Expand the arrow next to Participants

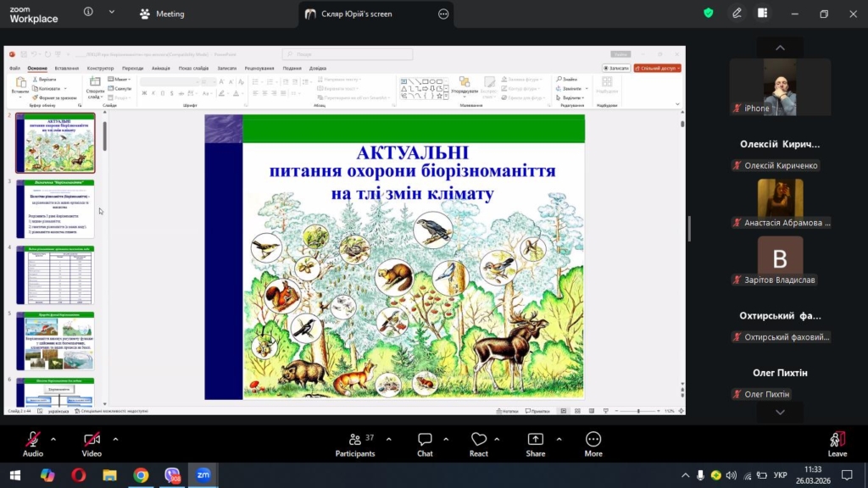pos(389,439)
